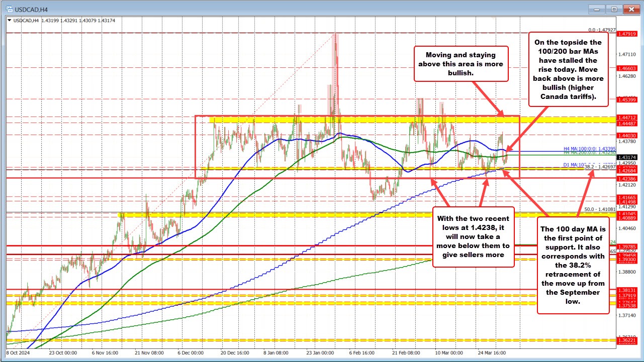Select the current price label 1.43174

tap(627, 157)
